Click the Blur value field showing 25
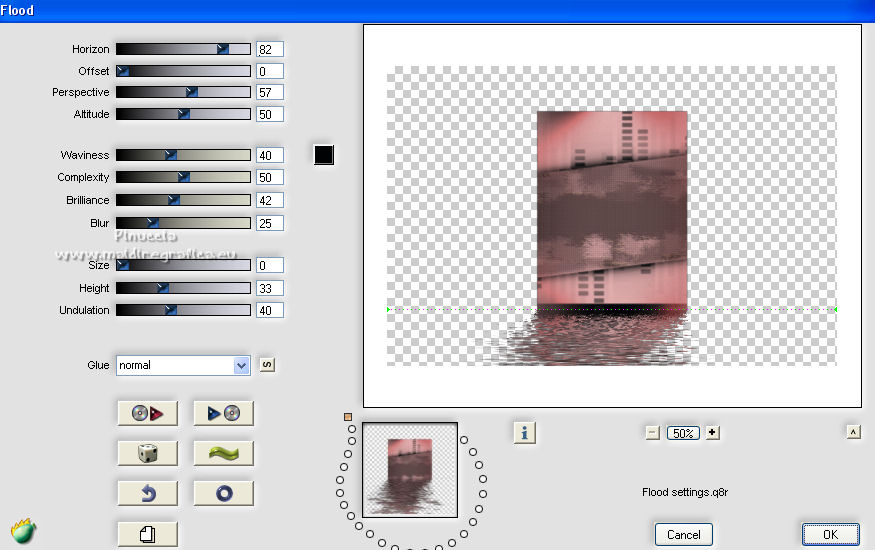 270,223
